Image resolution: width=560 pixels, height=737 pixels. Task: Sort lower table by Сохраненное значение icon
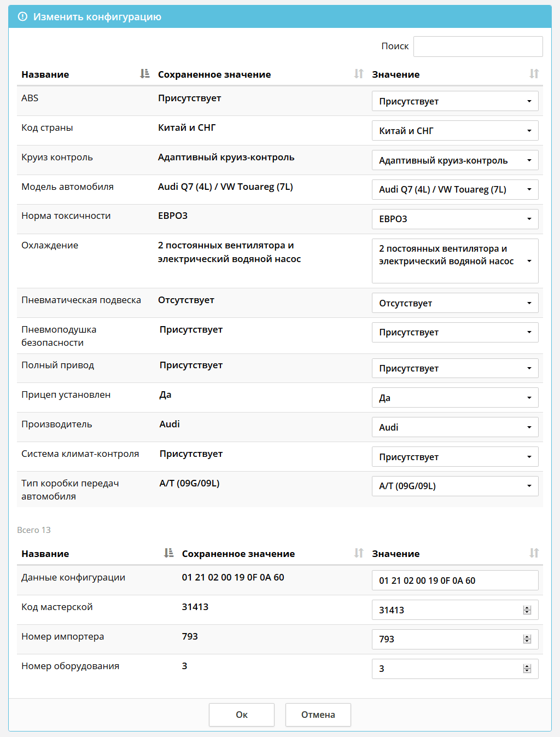[x=359, y=553]
